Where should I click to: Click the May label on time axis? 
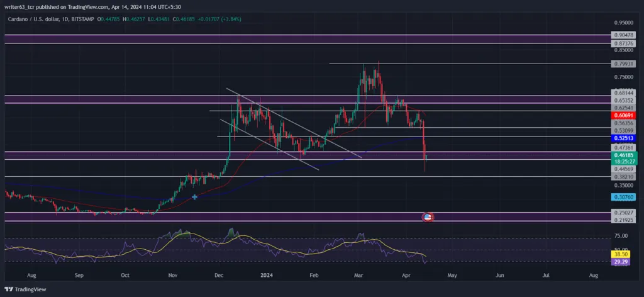coord(452,275)
